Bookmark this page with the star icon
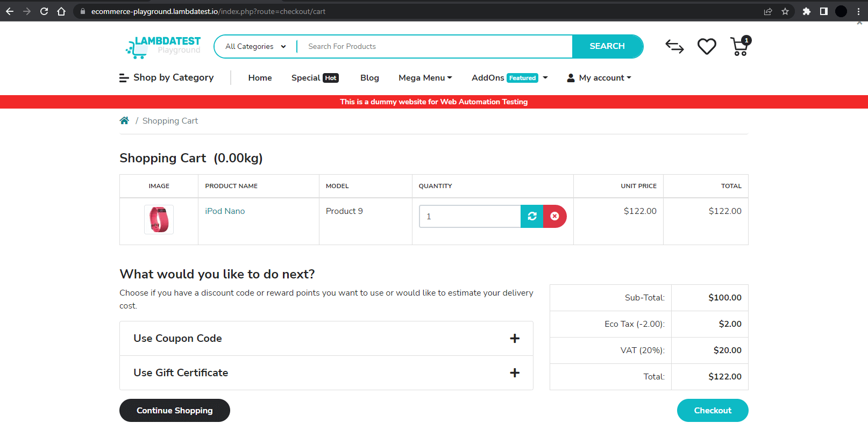This screenshot has width=868, height=430. 785,11
